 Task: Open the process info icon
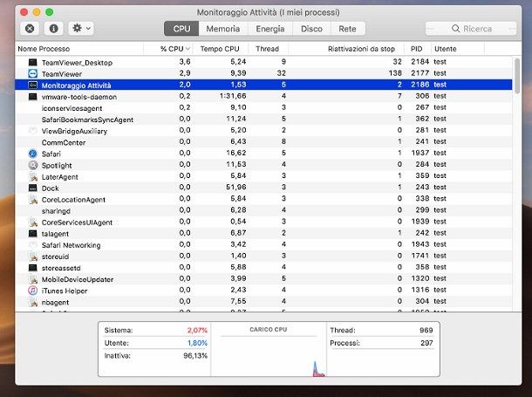[53, 29]
